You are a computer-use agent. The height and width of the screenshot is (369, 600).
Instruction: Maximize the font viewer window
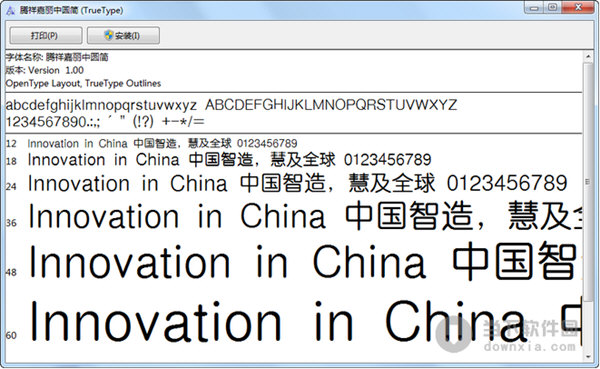(x=553, y=8)
